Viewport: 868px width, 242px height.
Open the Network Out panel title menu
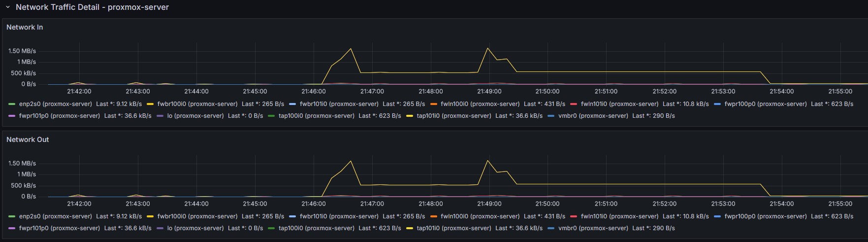click(x=28, y=139)
